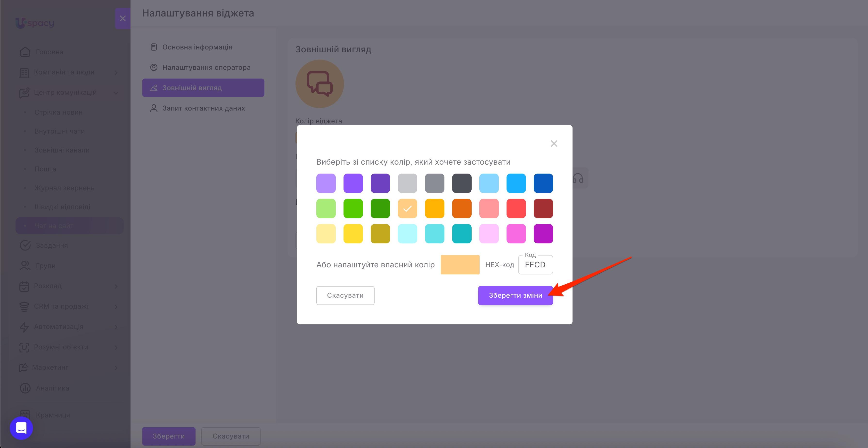Select Чат на сайт sidebar item
The height and width of the screenshot is (448, 868).
[69, 226]
